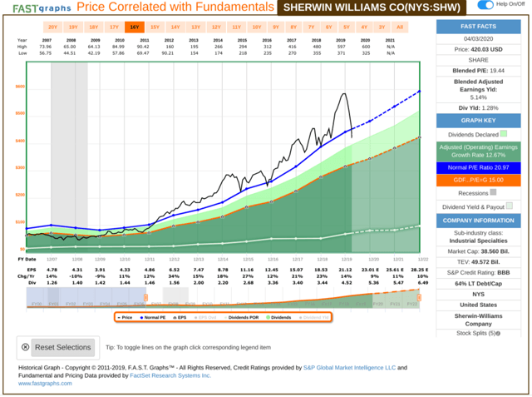Click the Stock Splits info icon

point(498,334)
